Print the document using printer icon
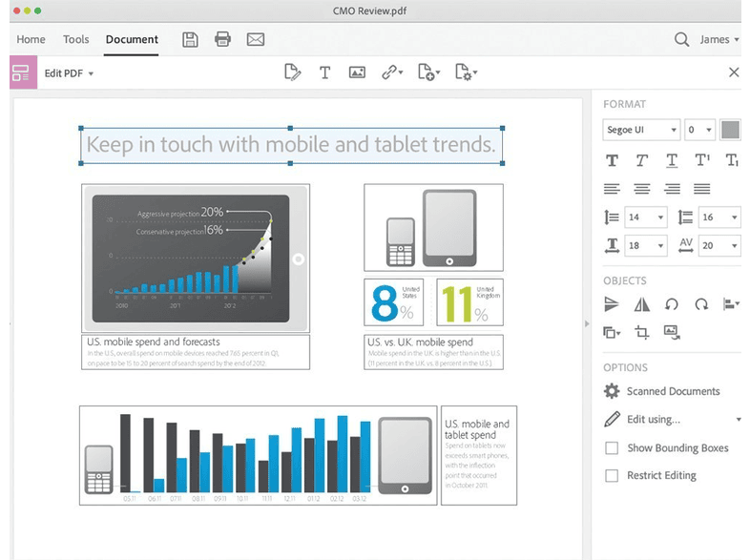 click(x=222, y=39)
